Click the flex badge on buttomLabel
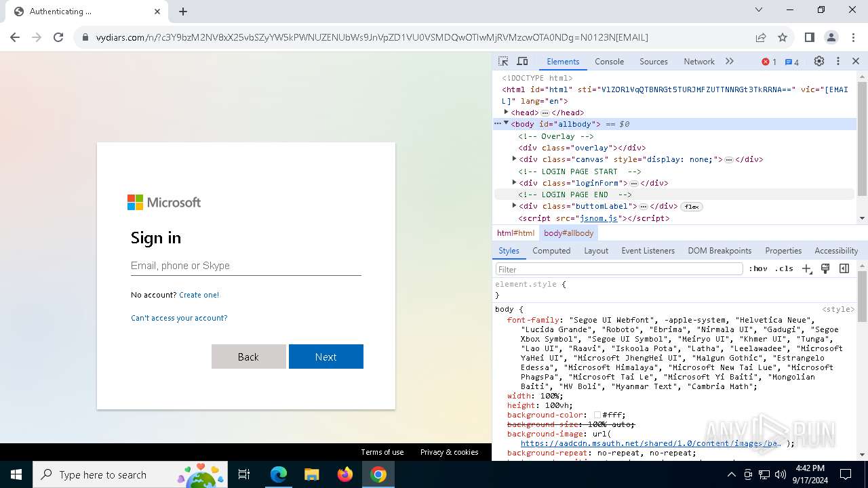Screen dimensions: 868x488 pos(691,206)
